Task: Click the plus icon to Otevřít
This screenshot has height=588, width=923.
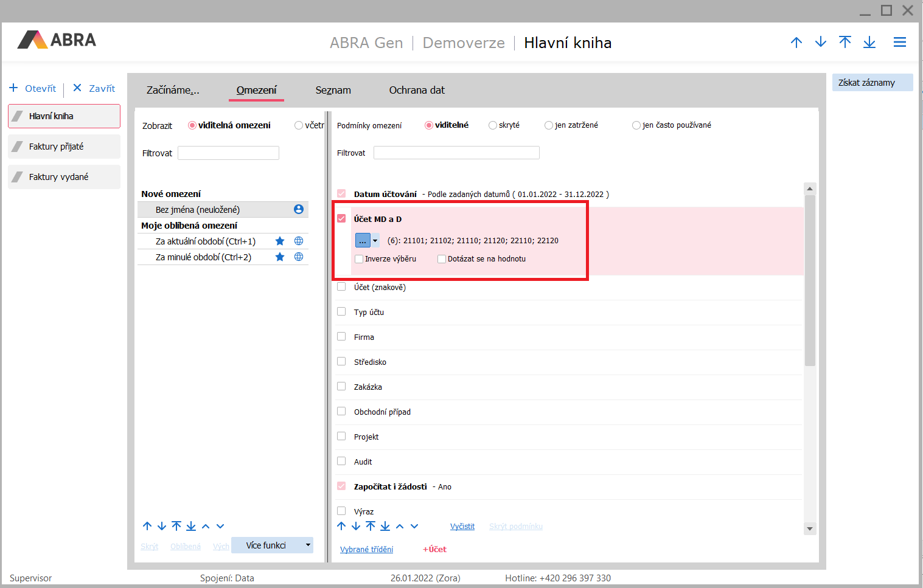Action: pos(13,88)
